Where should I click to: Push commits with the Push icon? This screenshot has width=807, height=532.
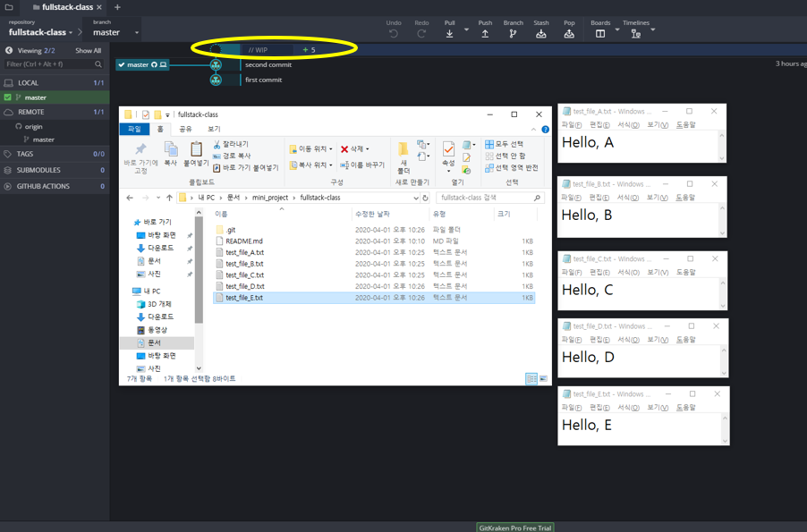coord(485,33)
